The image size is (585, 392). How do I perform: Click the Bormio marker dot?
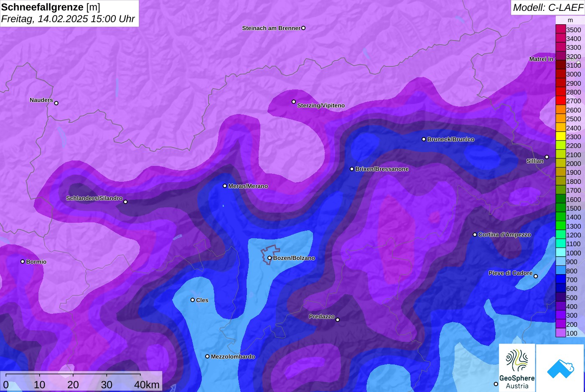(x=23, y=262)
